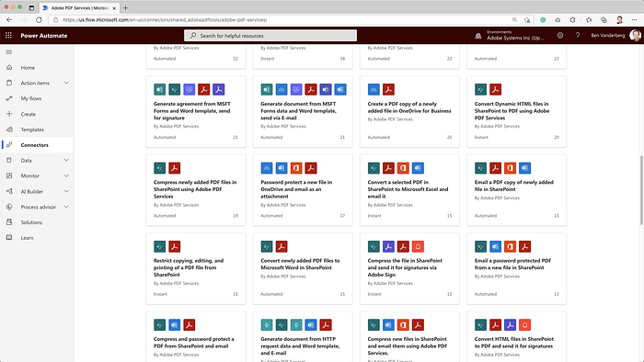The width and height of the screenshot is (644, 362).
Task: Click SharePoint icon on Restrict copying card
Action: (160, 246)
